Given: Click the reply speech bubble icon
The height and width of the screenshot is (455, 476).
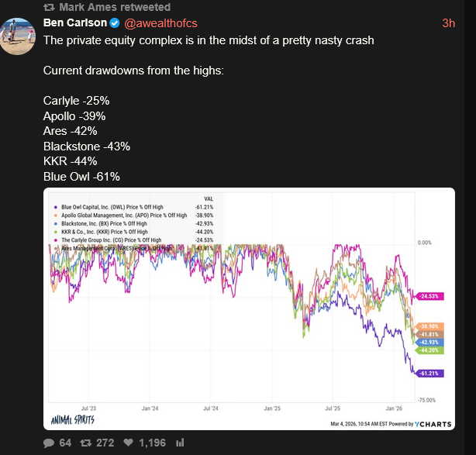Looking at the screenshot, I should click(48, 443).
